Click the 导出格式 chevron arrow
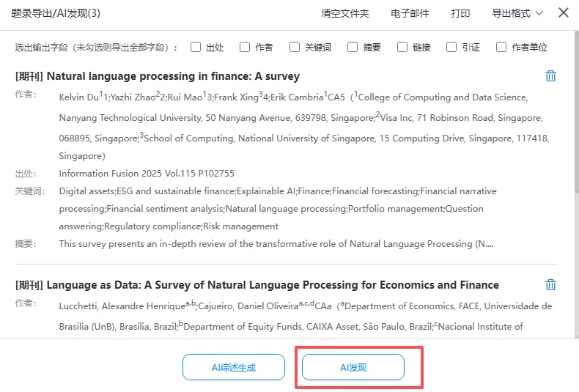The width and height of the screenshot is (579, 392). [x=539, y=13]
